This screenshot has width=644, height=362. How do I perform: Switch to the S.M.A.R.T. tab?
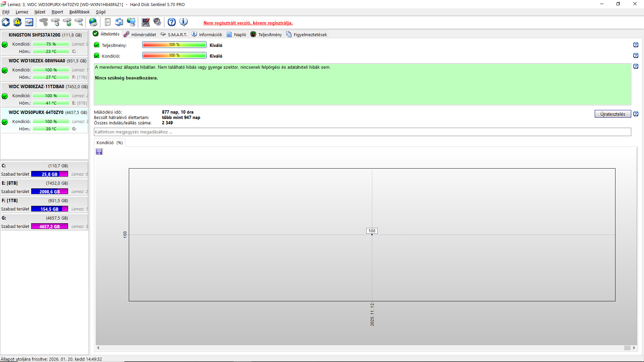pos(174,35)
